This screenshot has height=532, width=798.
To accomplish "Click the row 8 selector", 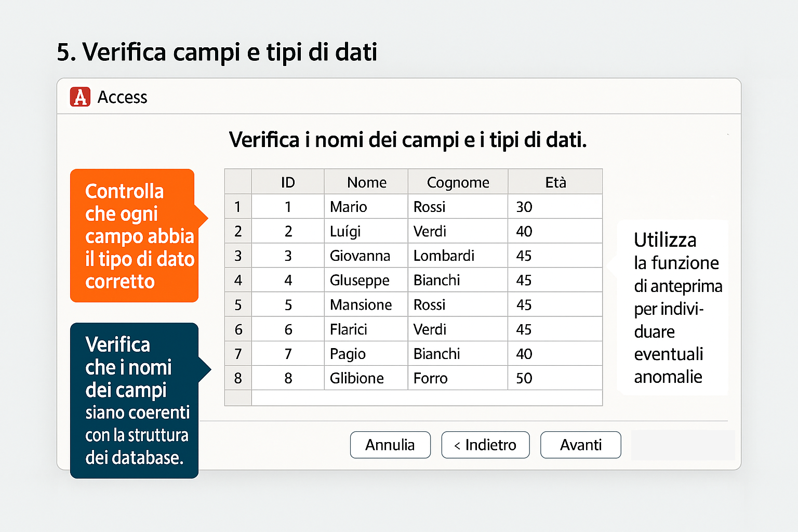I will click(x=238, y=378).
